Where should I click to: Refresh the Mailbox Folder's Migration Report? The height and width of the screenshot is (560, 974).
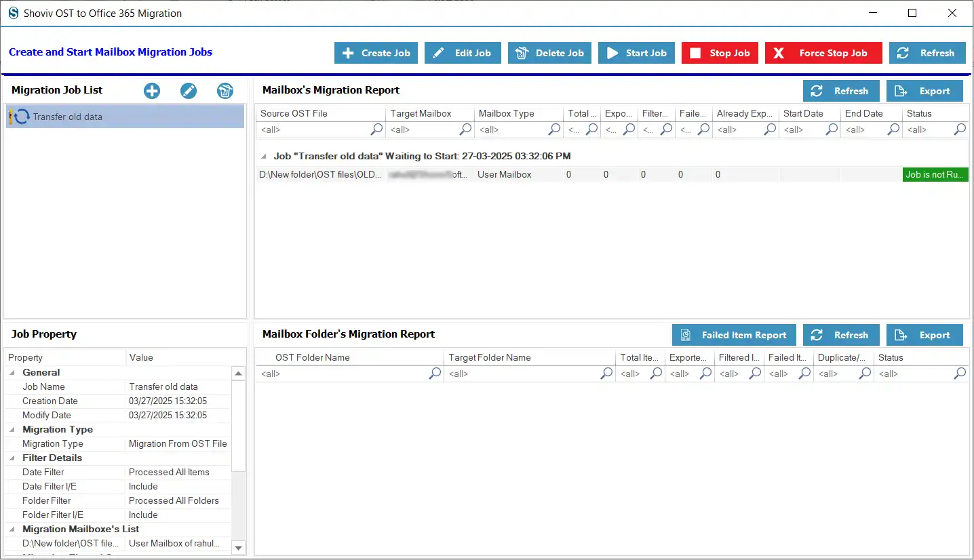841,335
